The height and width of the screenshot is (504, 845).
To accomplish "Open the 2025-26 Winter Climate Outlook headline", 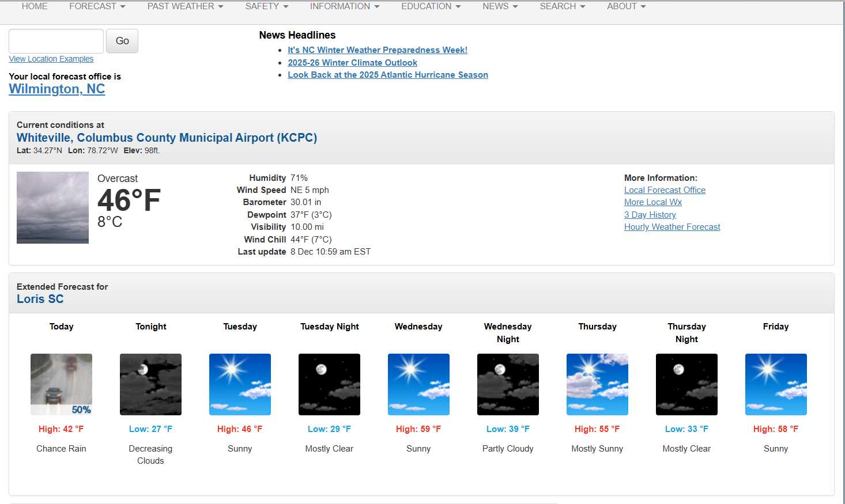I will point(352,63).
